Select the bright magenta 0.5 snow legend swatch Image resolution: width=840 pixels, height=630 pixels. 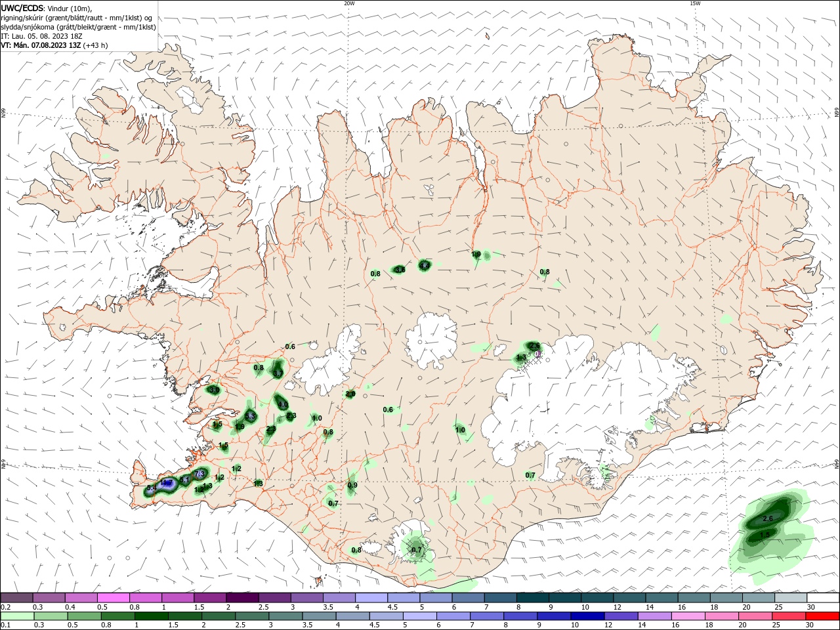(113, 598)
